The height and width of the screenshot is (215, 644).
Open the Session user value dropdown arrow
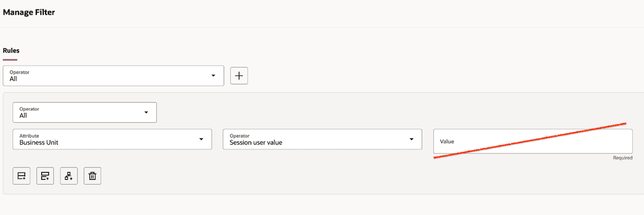click(412, 139)
